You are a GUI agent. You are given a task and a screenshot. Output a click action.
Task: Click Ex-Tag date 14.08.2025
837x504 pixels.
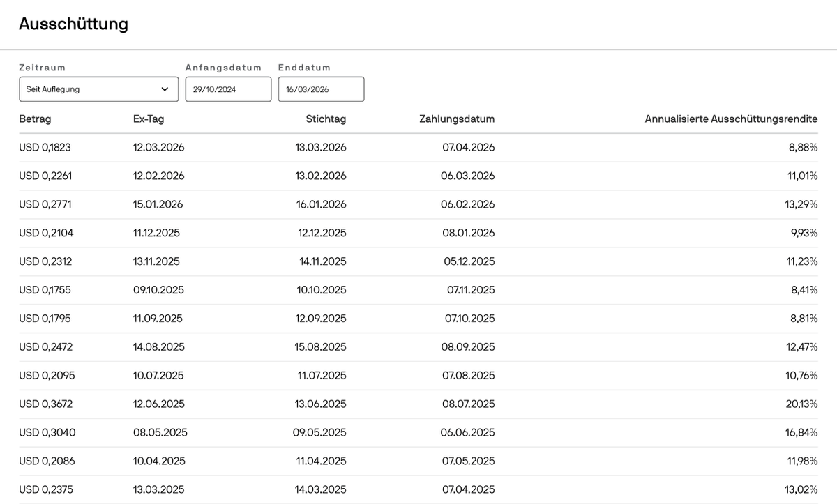(159, 347)
